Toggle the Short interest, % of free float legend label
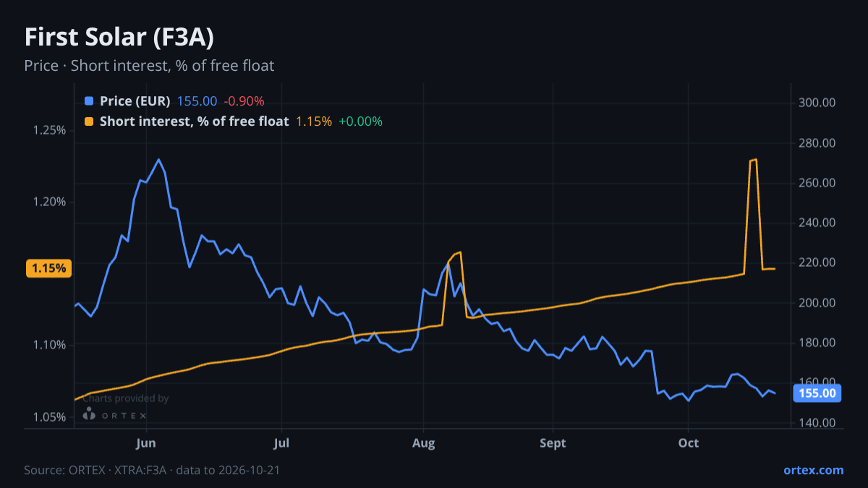Image resolution: width=868 pixels, height=488 pixels. [x=195, y=121]
